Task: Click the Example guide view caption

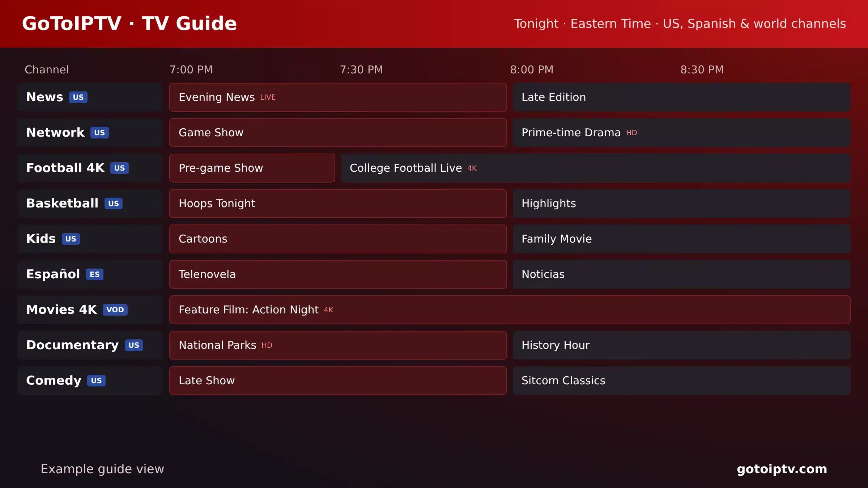Action: 102,469
